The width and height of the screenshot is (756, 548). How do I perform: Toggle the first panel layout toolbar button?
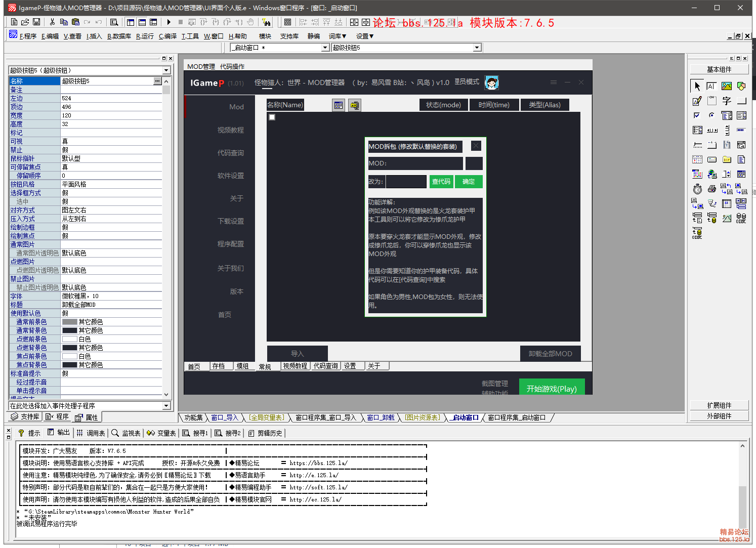coord(131,22)
